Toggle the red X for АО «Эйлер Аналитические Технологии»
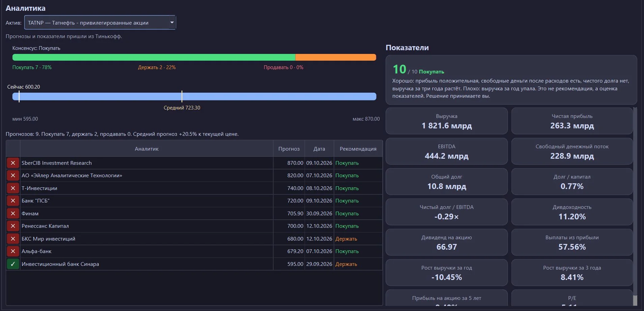The height and width of the screenshot is (311, 644). pyautogui.click(x=13, y=176)
